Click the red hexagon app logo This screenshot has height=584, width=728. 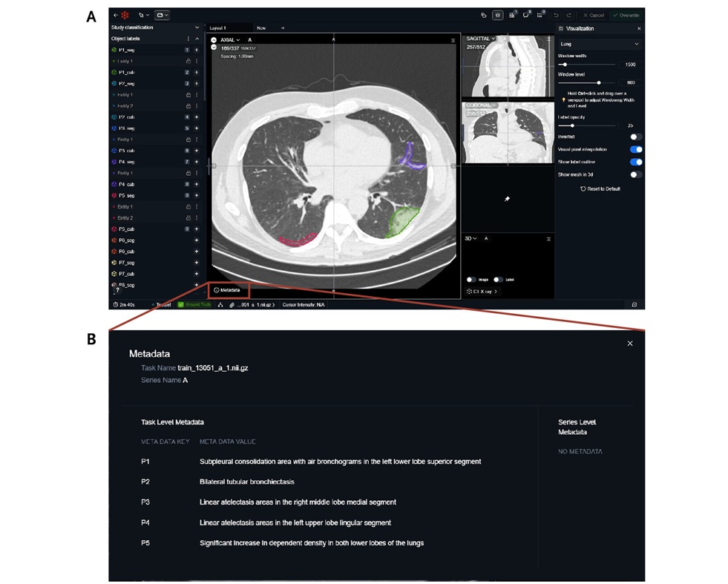(125, 16)
